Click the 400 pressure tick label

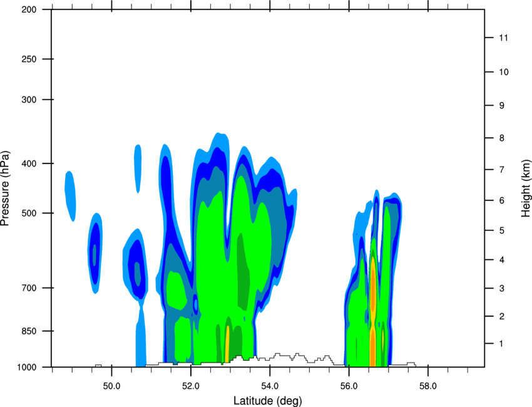[x=29, y=163]
